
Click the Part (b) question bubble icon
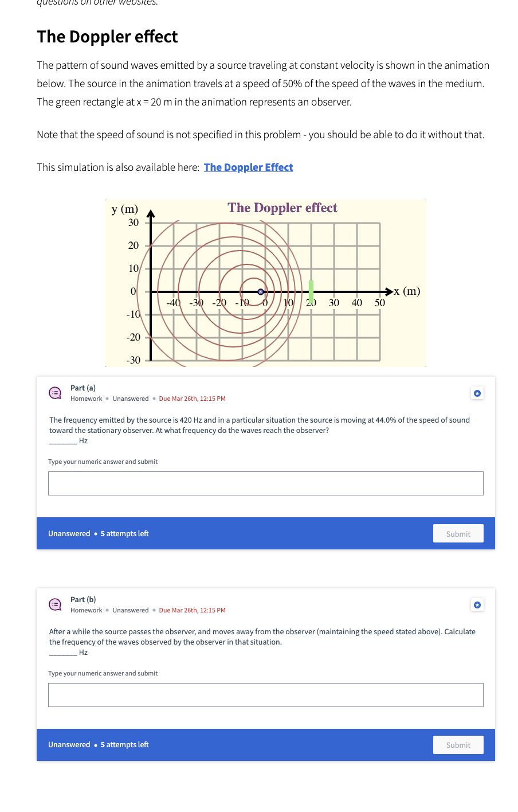pos(55,604)
